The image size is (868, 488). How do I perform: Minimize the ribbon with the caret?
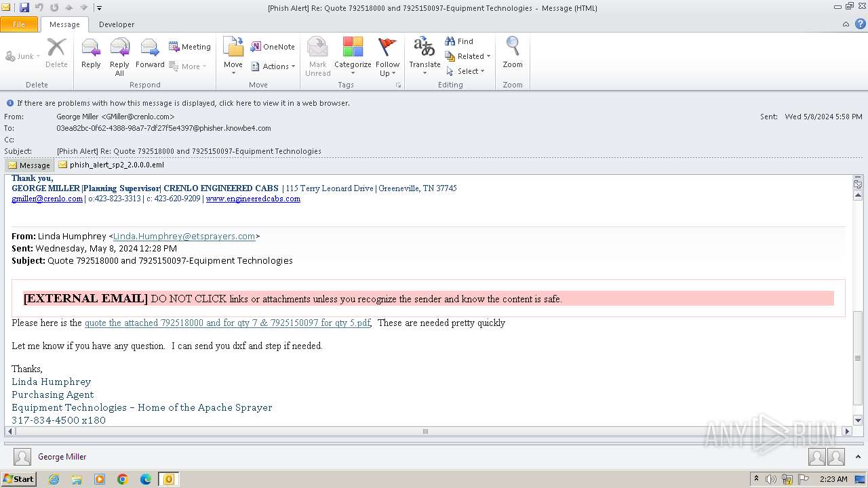point(846,24)
